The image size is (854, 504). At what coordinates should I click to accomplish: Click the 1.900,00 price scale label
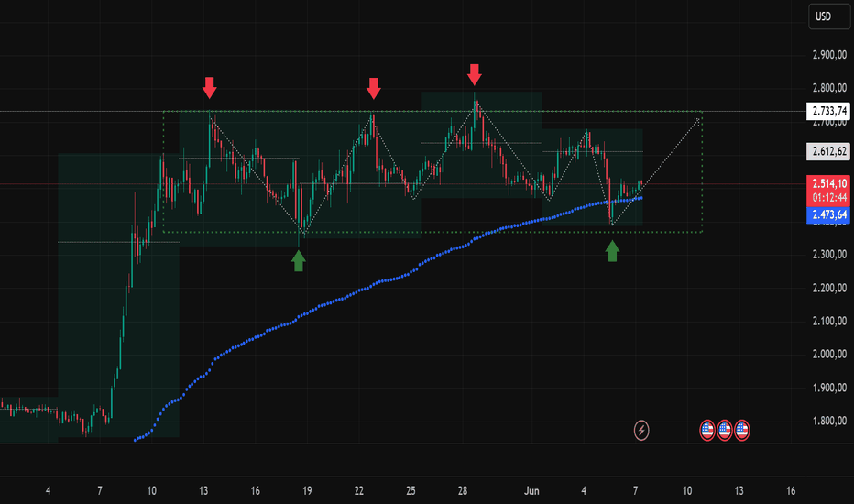[x=829, y=388]
